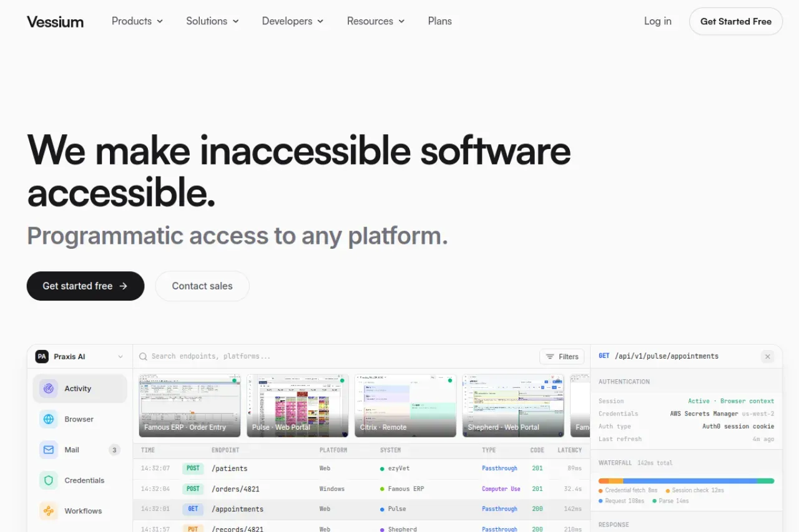Open the Developers dropdown
Viewport: 799px width, 532px height.
[x=293, y=21]
